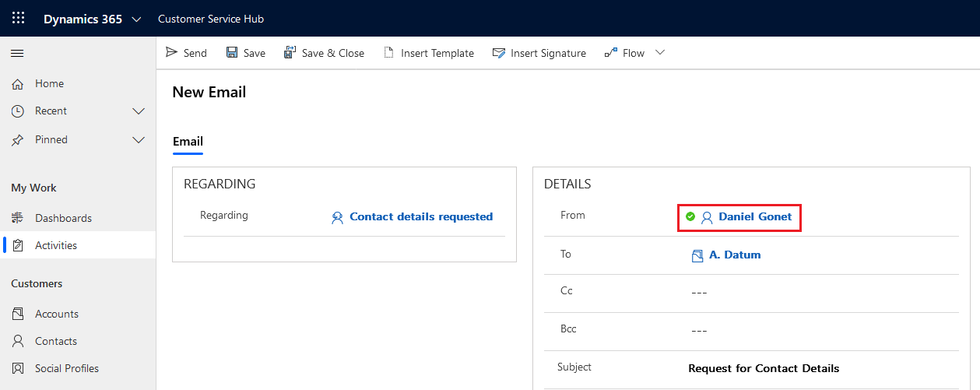Click the Regarding field label
Screen dimensions: 980x390
[x=224, y=215]
